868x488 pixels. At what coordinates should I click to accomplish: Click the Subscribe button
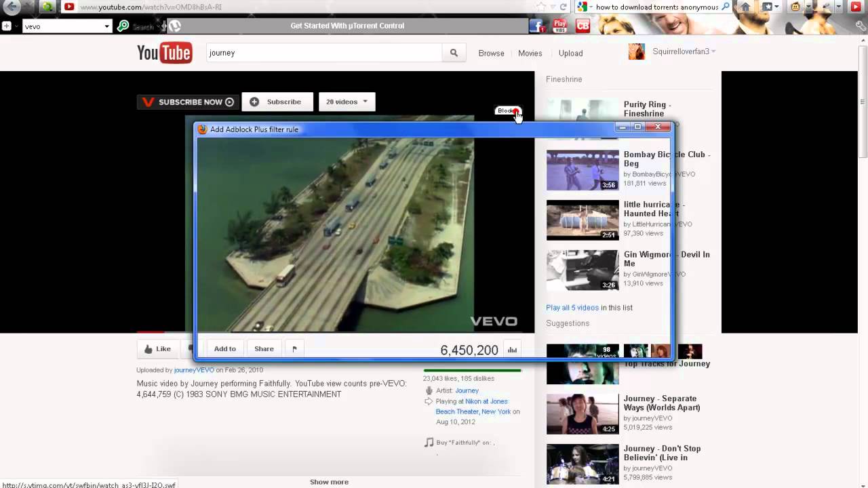coord(277,102)
